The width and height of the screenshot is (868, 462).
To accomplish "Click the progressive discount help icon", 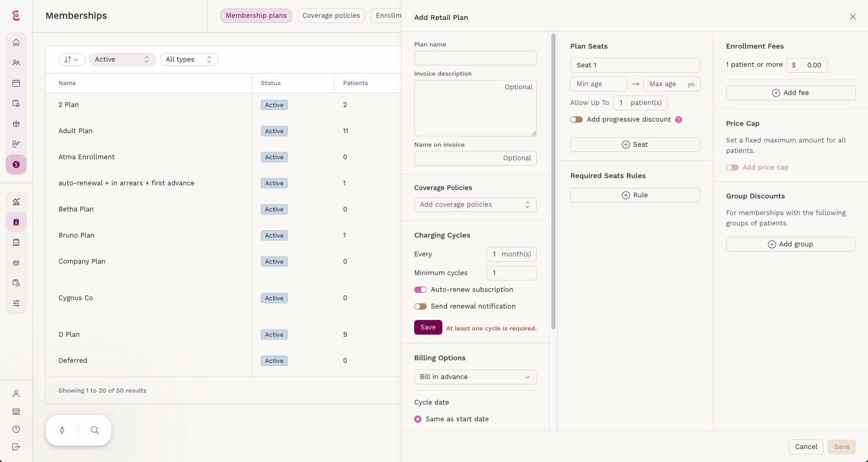I will pyautogui.click(x=679, y=120).
